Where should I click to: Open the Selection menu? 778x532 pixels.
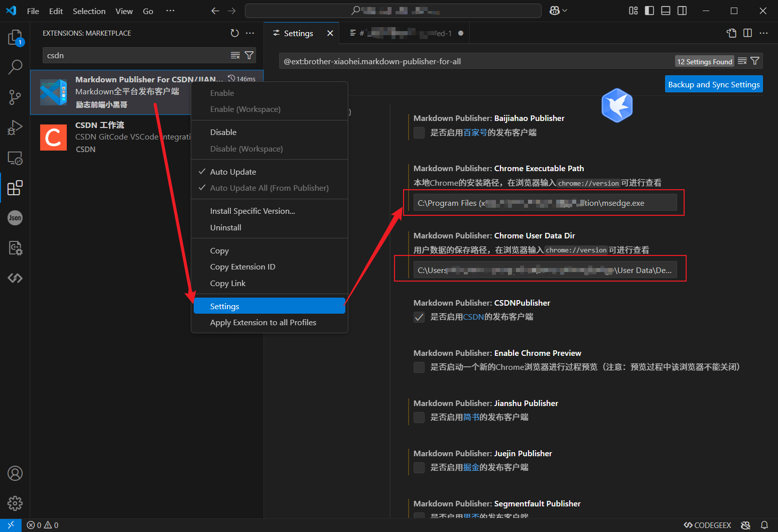(89, 11)
